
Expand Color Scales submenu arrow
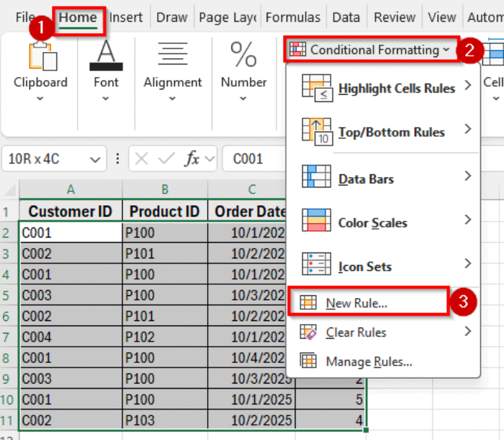point(468,220)
